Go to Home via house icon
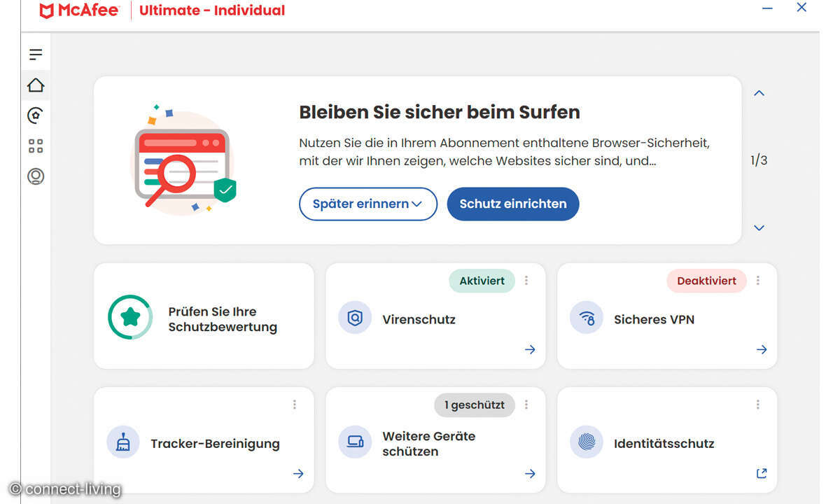This screenshot has width=840, height=504. (36, 85)
